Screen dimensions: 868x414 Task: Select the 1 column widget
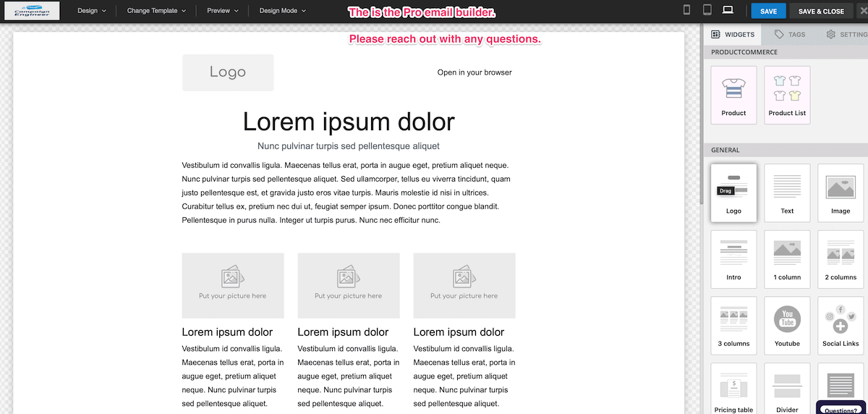(x=787, y=259)
